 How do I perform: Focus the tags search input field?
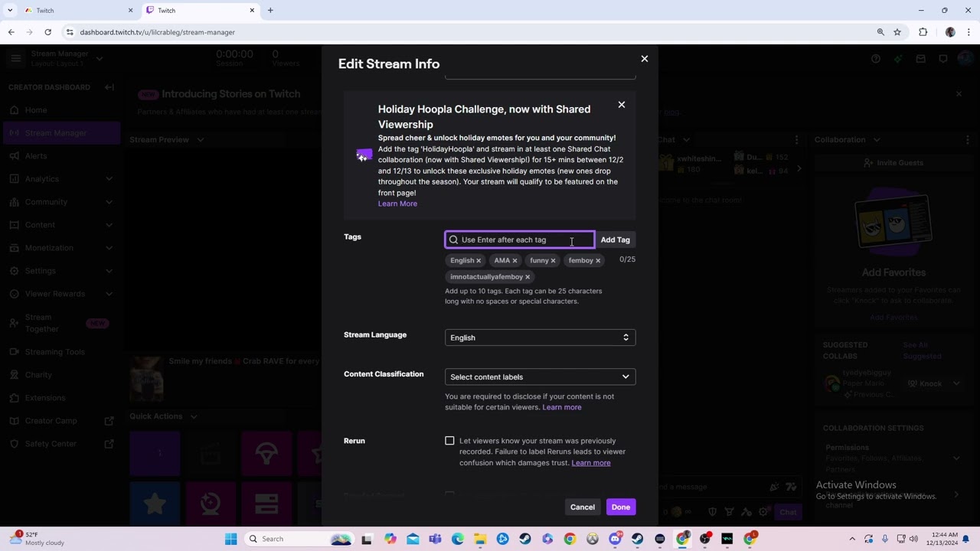click(x=520, y=240)
